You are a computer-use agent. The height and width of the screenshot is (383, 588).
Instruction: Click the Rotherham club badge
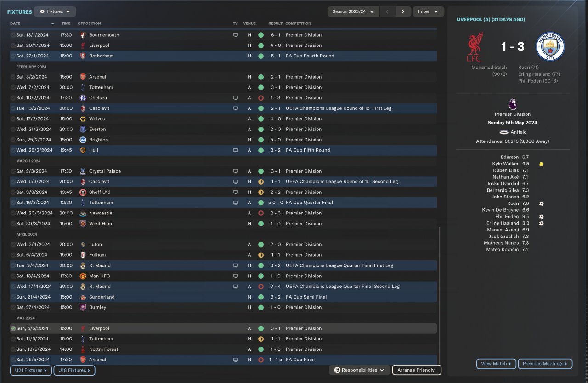click(x=83, y=56)
